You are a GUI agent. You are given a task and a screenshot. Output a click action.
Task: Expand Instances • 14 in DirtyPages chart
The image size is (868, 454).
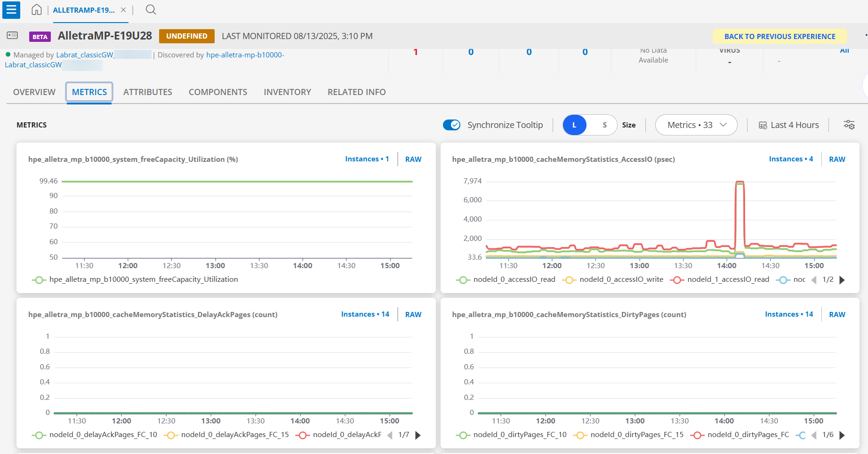[789, 314]
